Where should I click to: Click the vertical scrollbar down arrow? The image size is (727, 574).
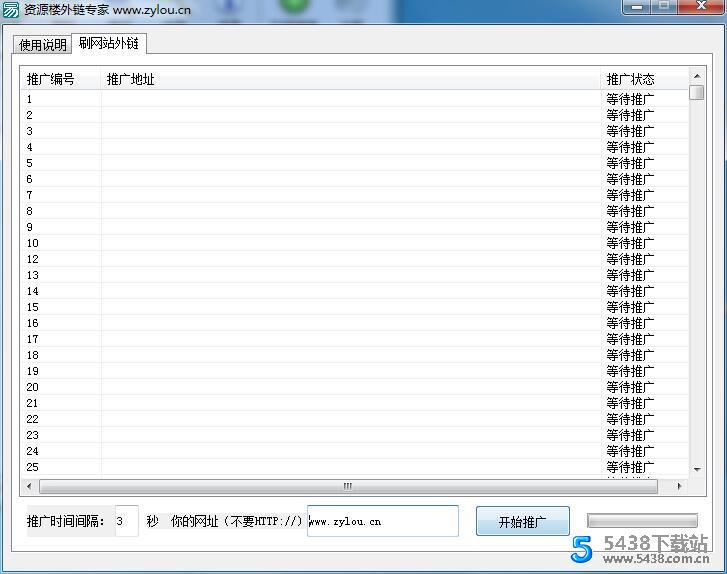coord(696,469)
